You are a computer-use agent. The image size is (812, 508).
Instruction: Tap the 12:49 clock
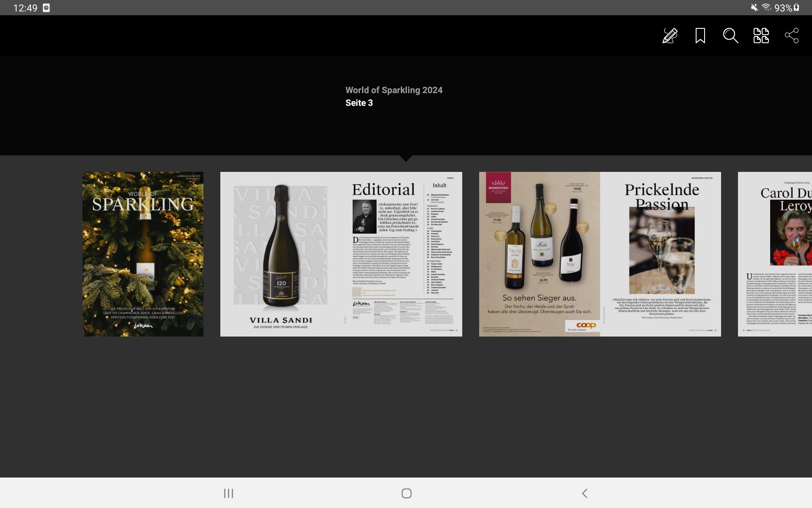25,8
